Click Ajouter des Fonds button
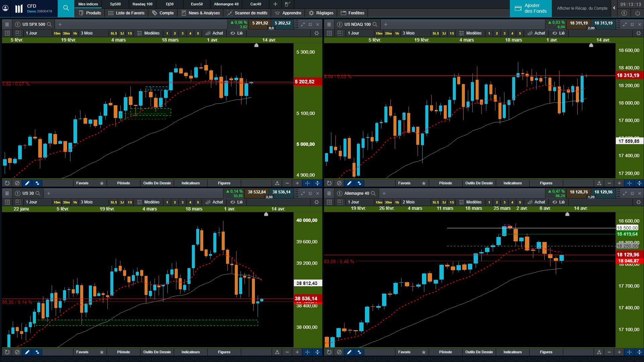Image resolution: width=644 pixels, height=362 pixels. (x=531, y=8)
